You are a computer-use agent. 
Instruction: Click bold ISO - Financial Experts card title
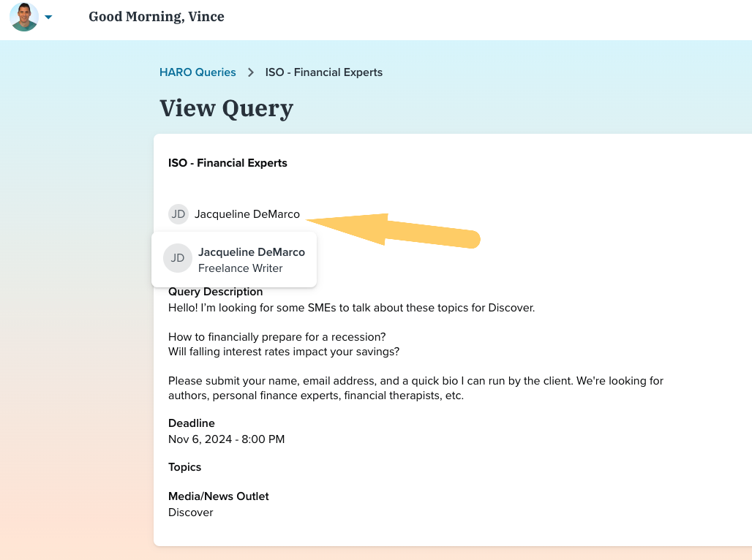click(x=228, y=163)
